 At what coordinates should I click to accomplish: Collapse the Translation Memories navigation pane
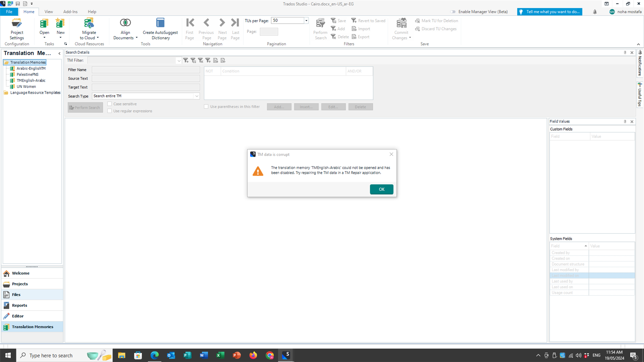tap(59, 53)
